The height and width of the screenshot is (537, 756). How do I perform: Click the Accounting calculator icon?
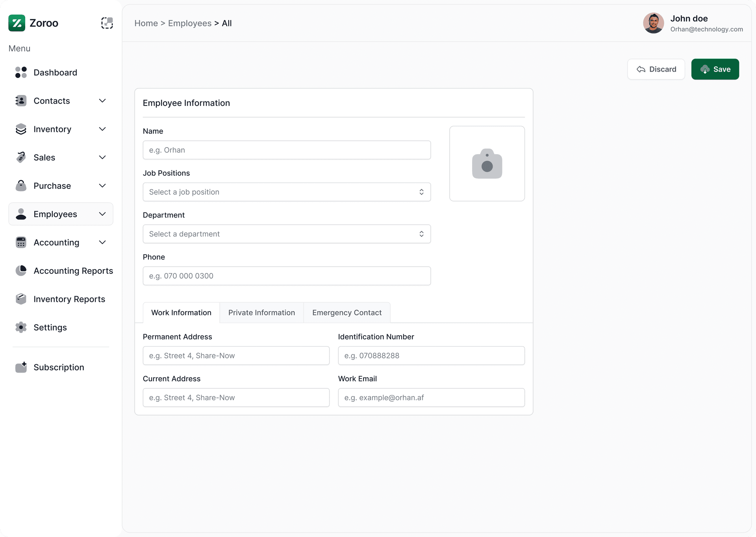coord(21,242)
